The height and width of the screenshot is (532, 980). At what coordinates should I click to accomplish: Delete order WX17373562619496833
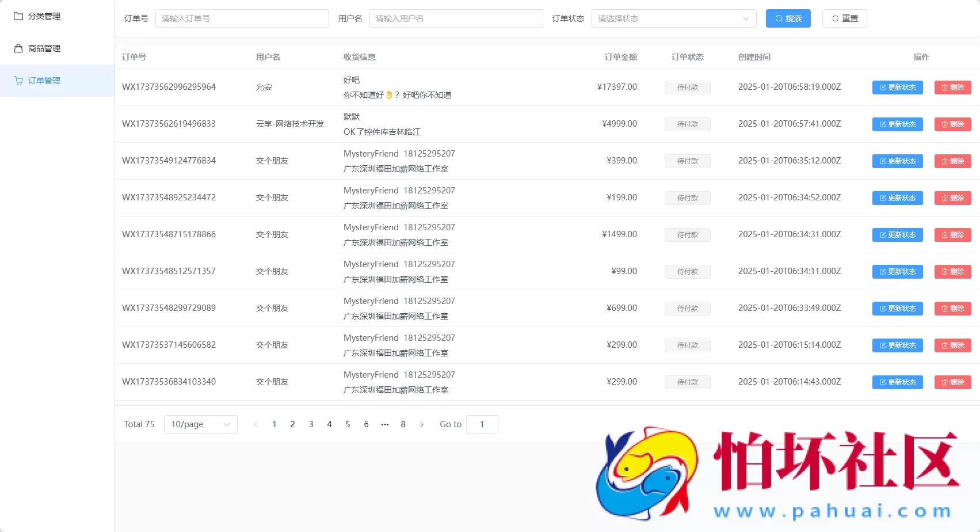952,124
